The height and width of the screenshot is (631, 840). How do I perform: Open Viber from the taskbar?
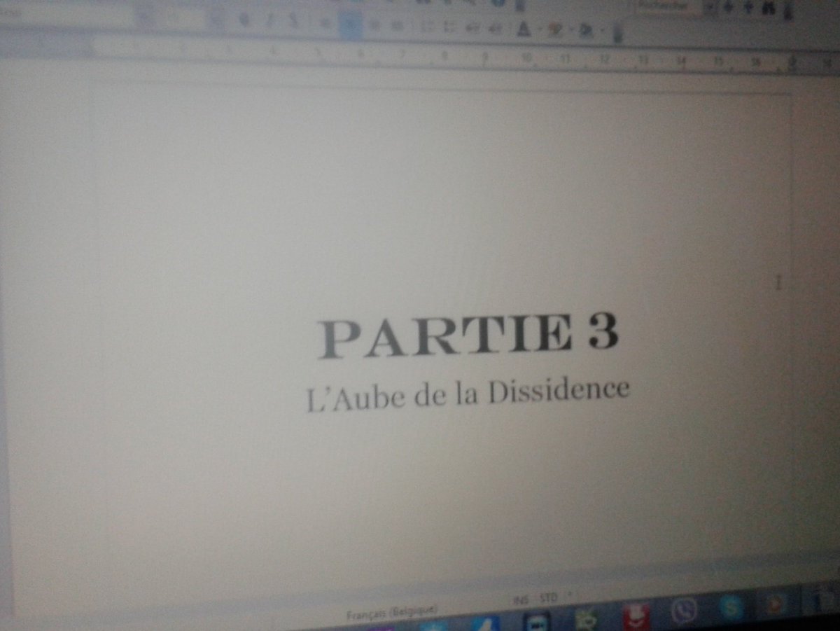[683, 609]
